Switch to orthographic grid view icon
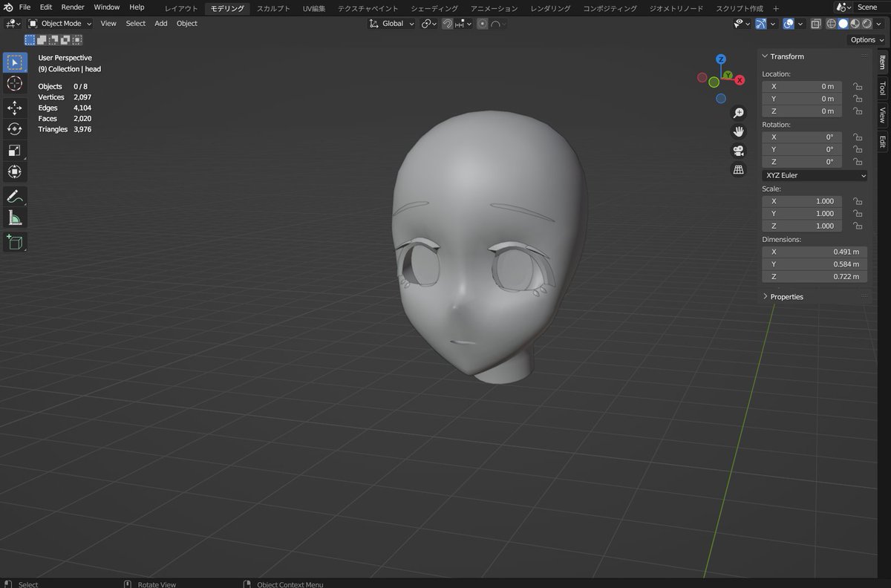Viewport: 891px width, 588px height. click(738, 170)
